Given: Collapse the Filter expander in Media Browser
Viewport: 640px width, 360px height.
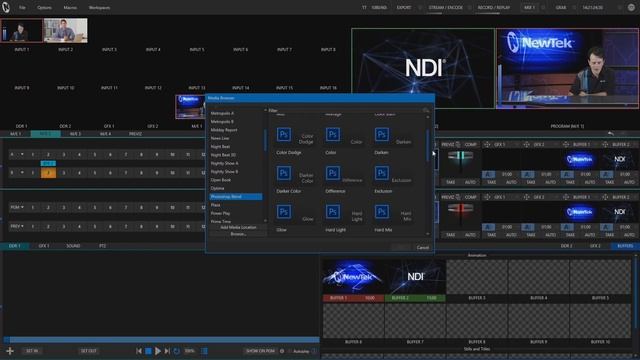Looking at the screenshot, I should point(265,110).
